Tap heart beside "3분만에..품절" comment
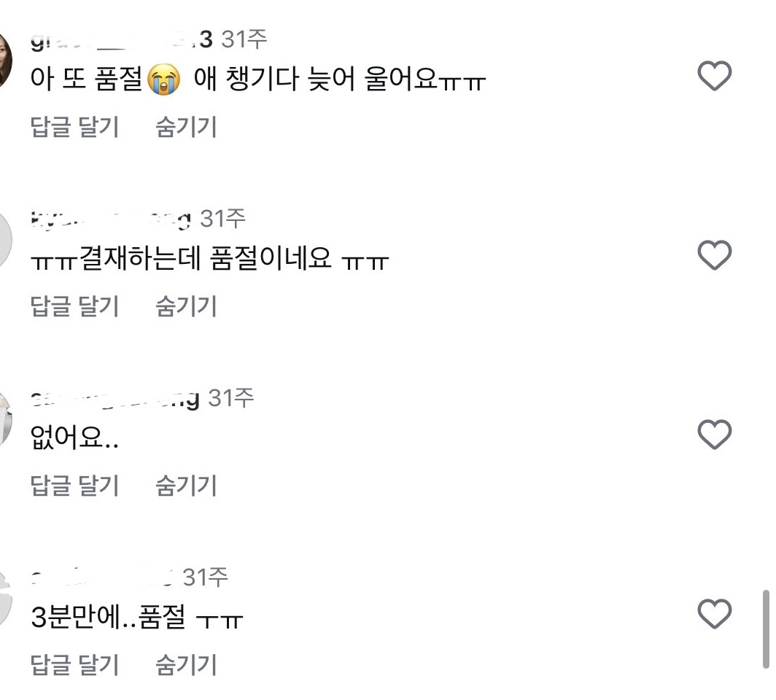 714,614
